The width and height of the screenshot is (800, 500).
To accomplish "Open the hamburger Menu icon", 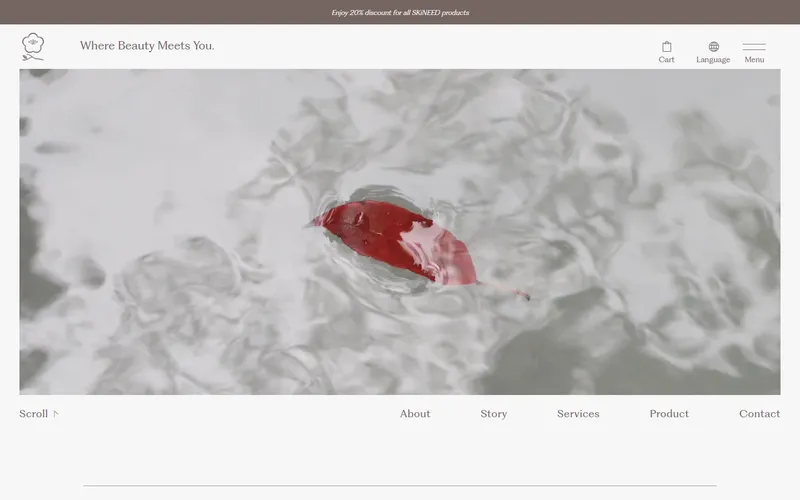I will (754, 46).
